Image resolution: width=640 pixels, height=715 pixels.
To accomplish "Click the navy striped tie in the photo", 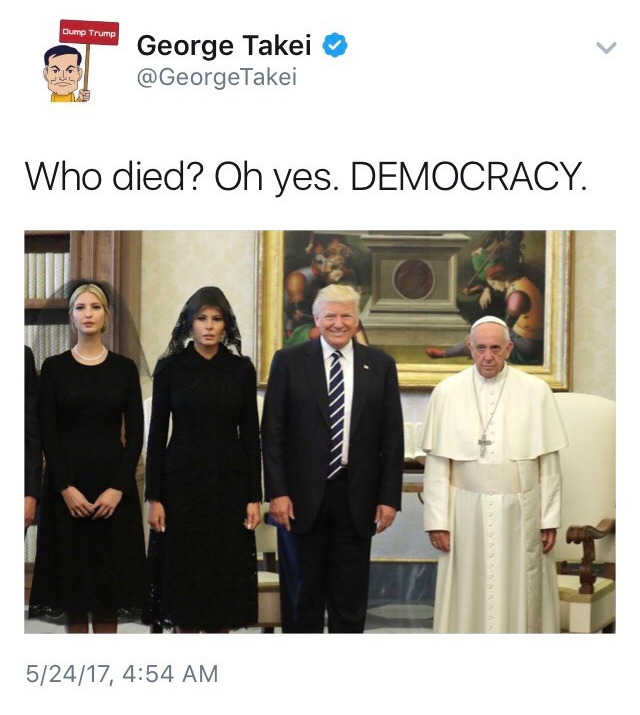I will click(336, 414).
